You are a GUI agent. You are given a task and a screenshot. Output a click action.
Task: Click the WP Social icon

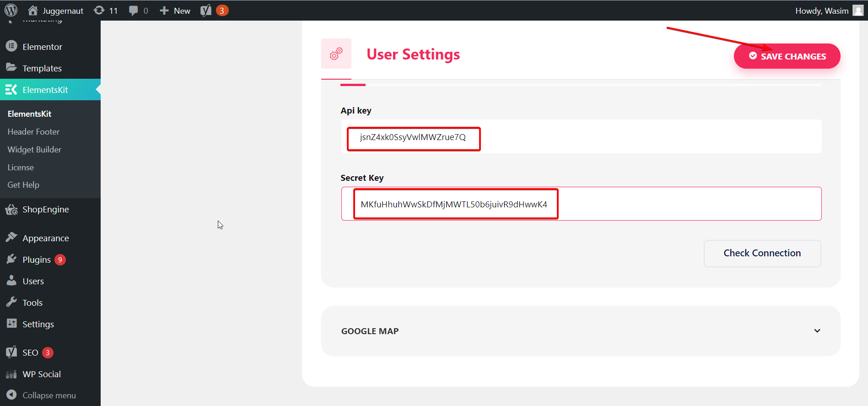click(11, 374)
